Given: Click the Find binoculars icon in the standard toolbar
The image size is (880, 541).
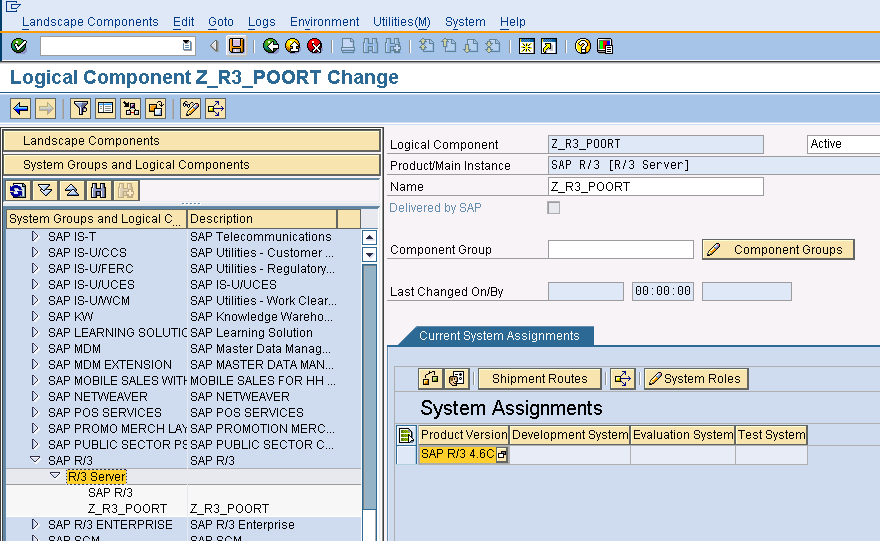Looking at the screenshot, I should [x=370, y=45].
